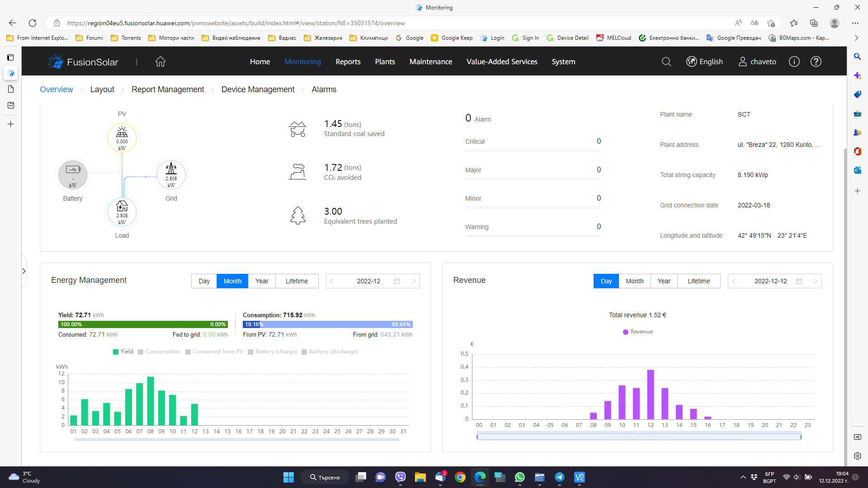The image size is (868, 488).
Task: Toggle the Battery (charge) legend series
Action: tap(272, 352)
